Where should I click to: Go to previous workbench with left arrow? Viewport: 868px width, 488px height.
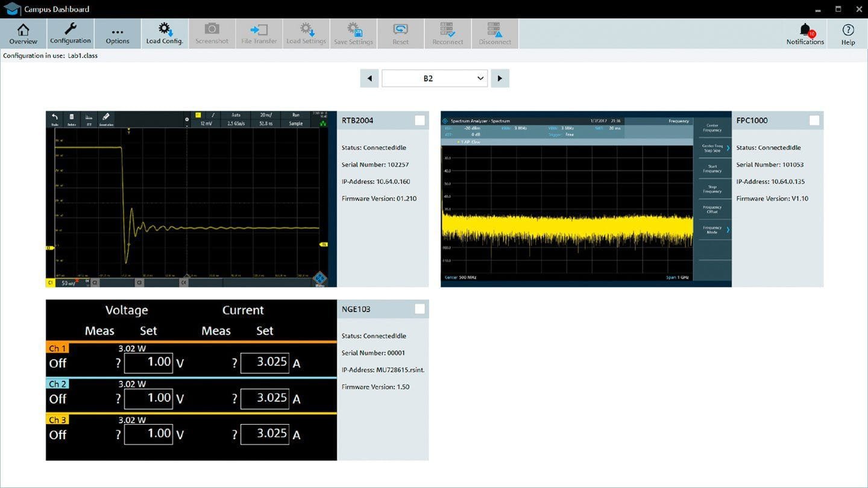pos(370,78)
